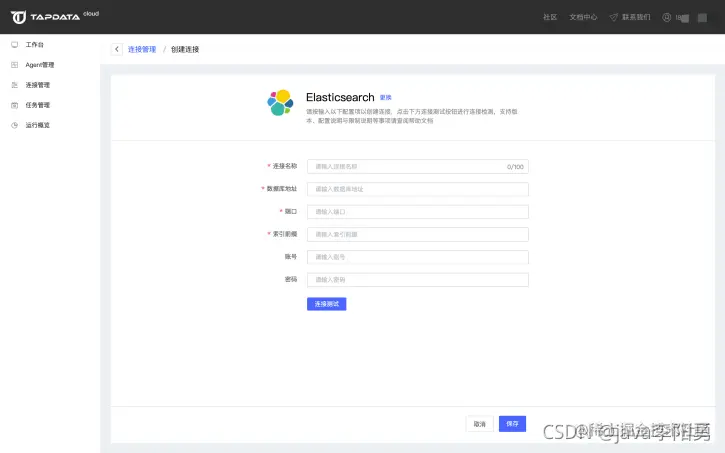725x453 pixels.
Task: Click the Elasticsearch logo
Action: tap(280, 103)
